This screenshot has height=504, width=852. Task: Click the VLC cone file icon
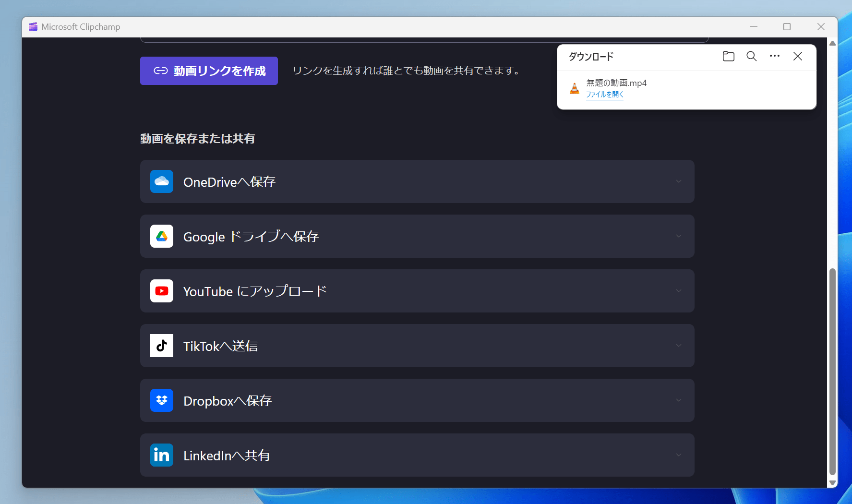coord(575,88)
